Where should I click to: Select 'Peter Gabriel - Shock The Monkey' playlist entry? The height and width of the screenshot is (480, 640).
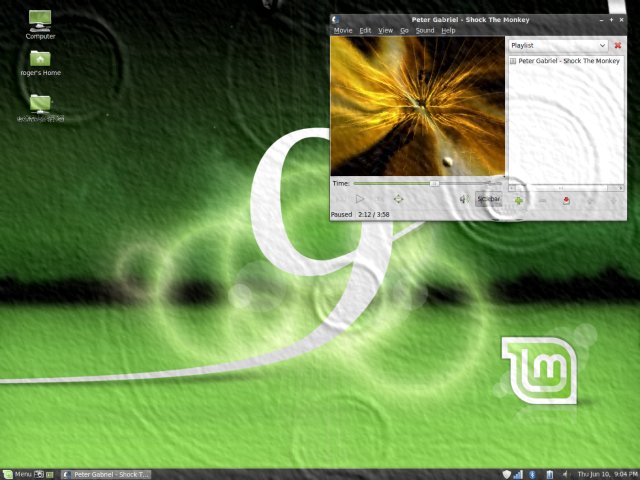(x=565, y=61)
